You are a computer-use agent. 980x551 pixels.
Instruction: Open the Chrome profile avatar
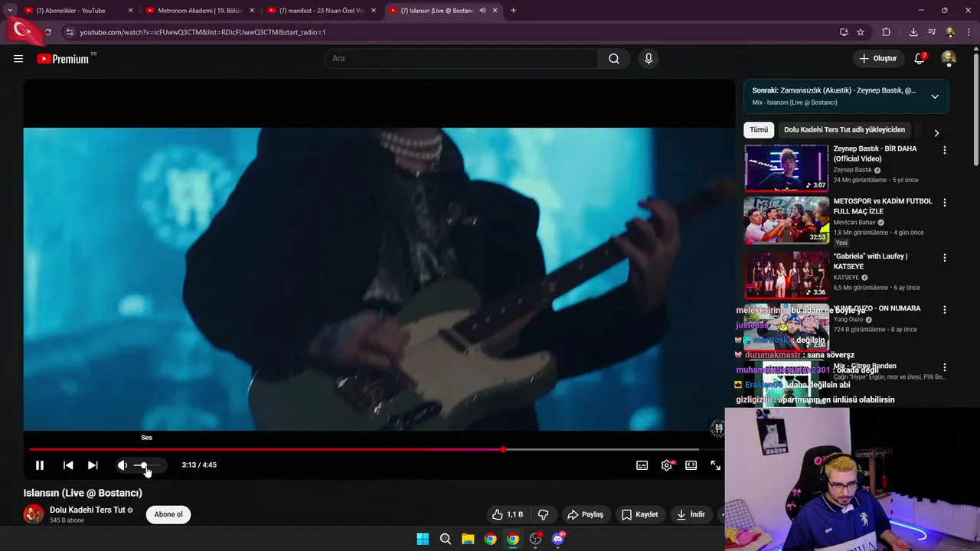click(x=950, y=32)
